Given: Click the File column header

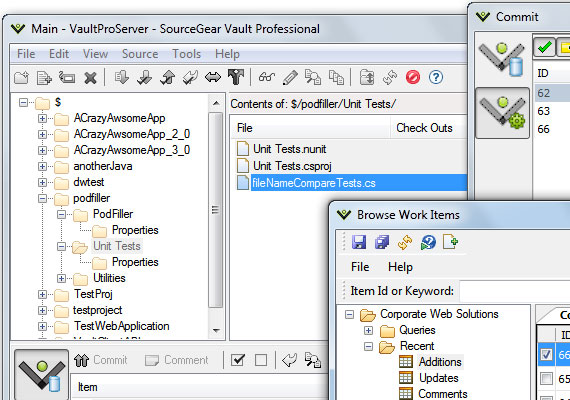Looking at the screenshot, I should [311, 128].
